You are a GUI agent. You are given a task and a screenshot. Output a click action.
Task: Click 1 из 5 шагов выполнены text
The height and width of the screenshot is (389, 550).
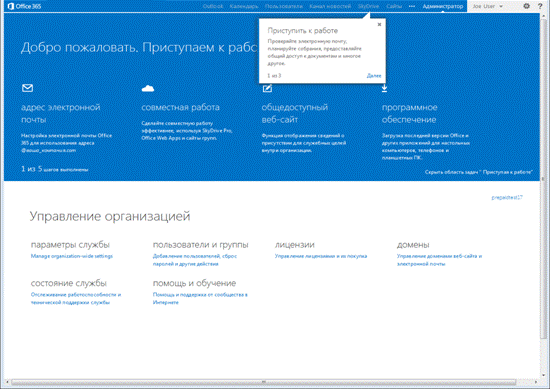pyautogui.click(x=55, y=169)
